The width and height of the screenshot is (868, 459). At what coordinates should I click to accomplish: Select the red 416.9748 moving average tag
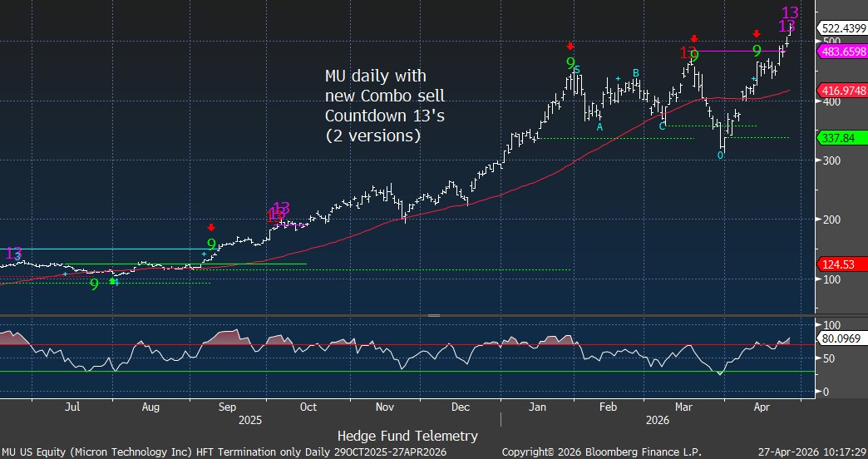coord(843,90)
